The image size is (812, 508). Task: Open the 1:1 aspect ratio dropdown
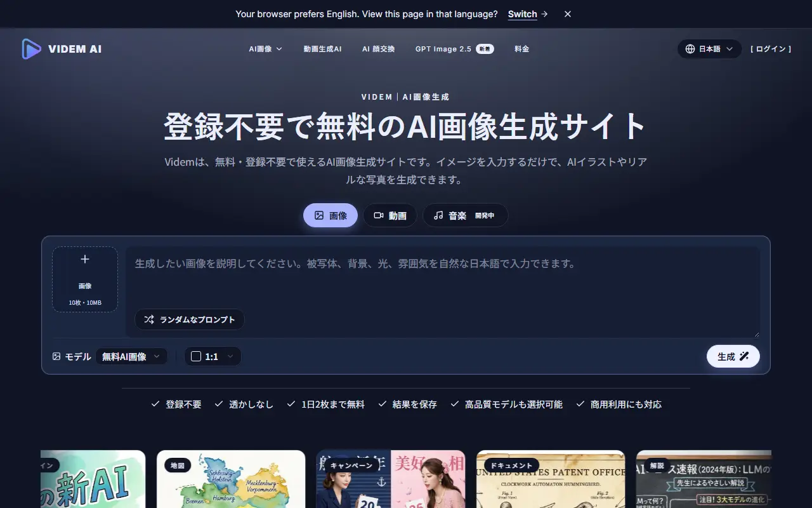point(213,357)
